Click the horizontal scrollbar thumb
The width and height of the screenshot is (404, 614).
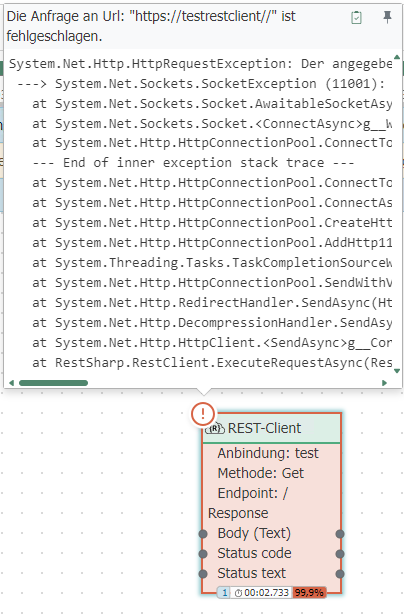[x=53, y=383]
